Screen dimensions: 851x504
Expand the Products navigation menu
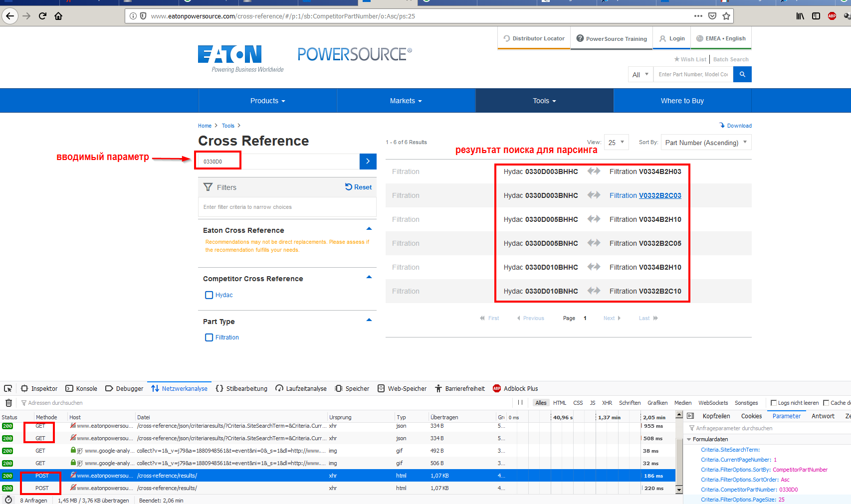(268, 101)
